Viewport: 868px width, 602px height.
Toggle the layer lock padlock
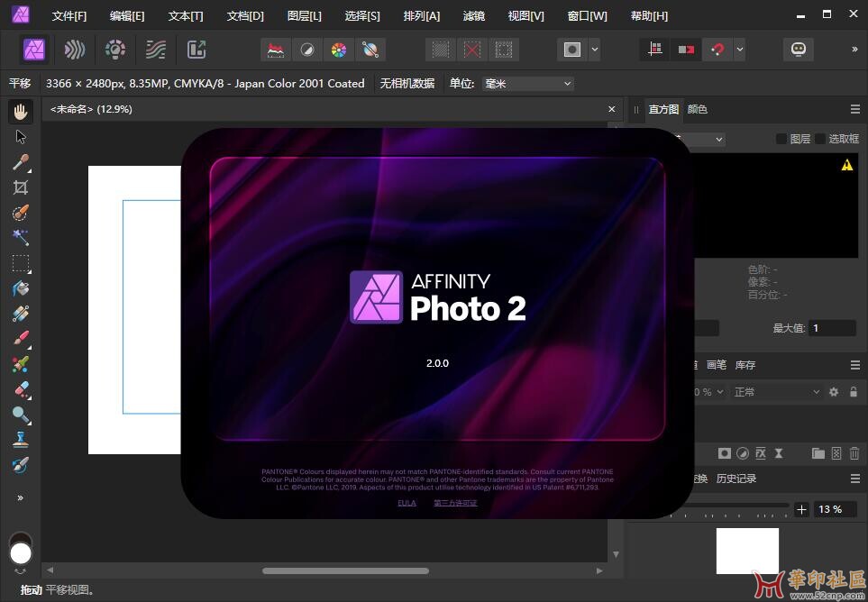pos(853,392)
